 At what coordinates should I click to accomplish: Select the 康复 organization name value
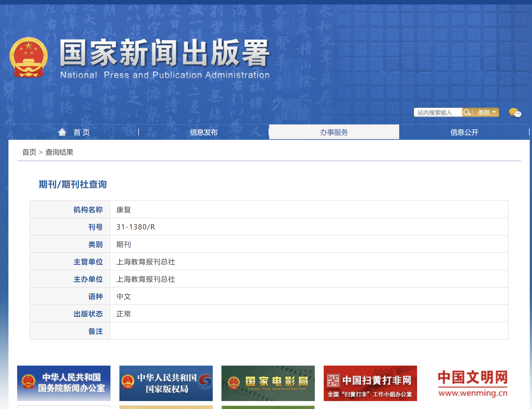click(124, 210)
